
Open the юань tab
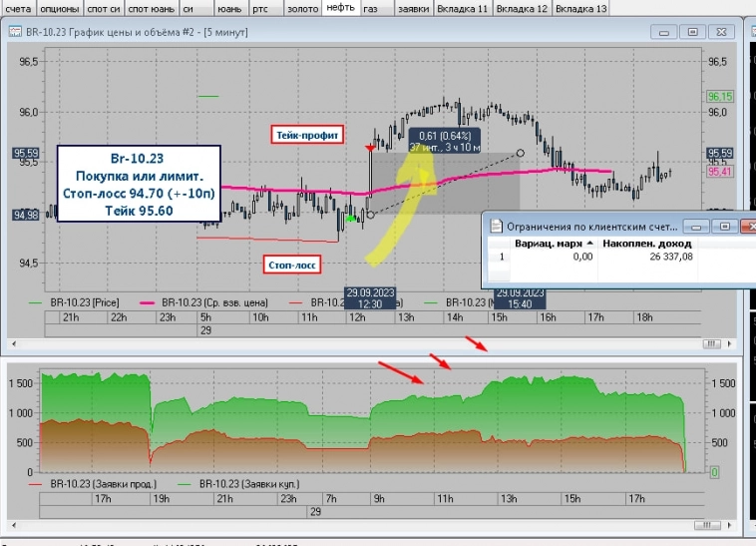point(230,8)
